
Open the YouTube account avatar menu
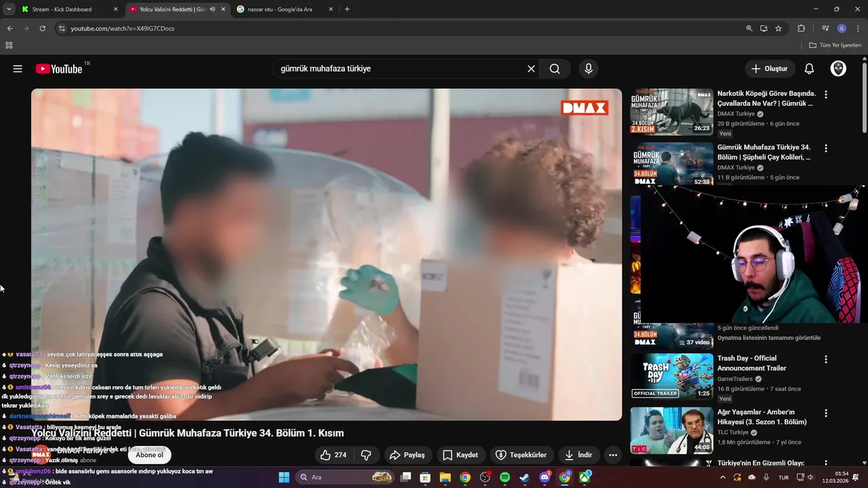point(838,68)
